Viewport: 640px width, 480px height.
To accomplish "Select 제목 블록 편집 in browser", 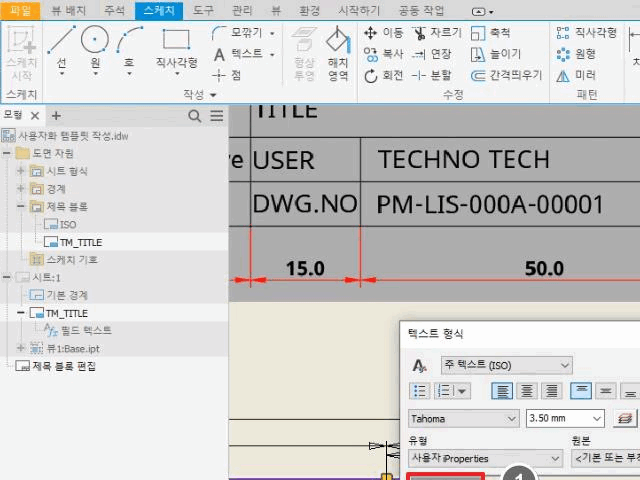I will (56, 366).
